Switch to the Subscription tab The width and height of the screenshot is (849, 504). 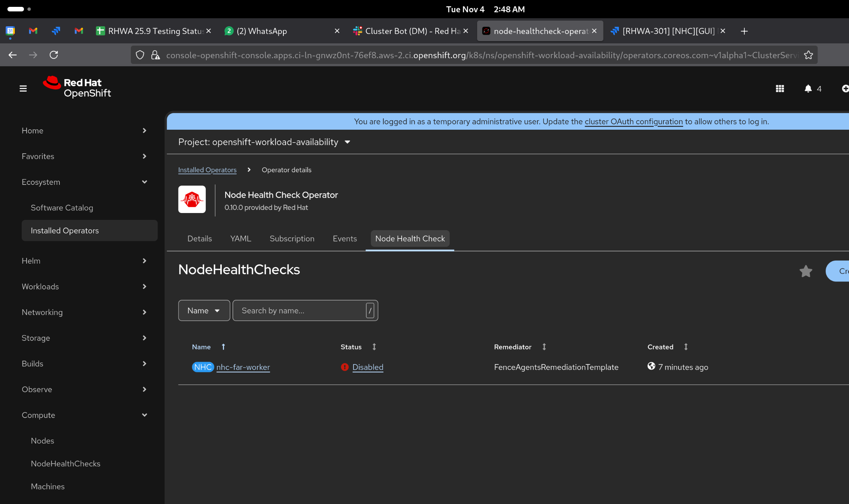click(292, 238)
